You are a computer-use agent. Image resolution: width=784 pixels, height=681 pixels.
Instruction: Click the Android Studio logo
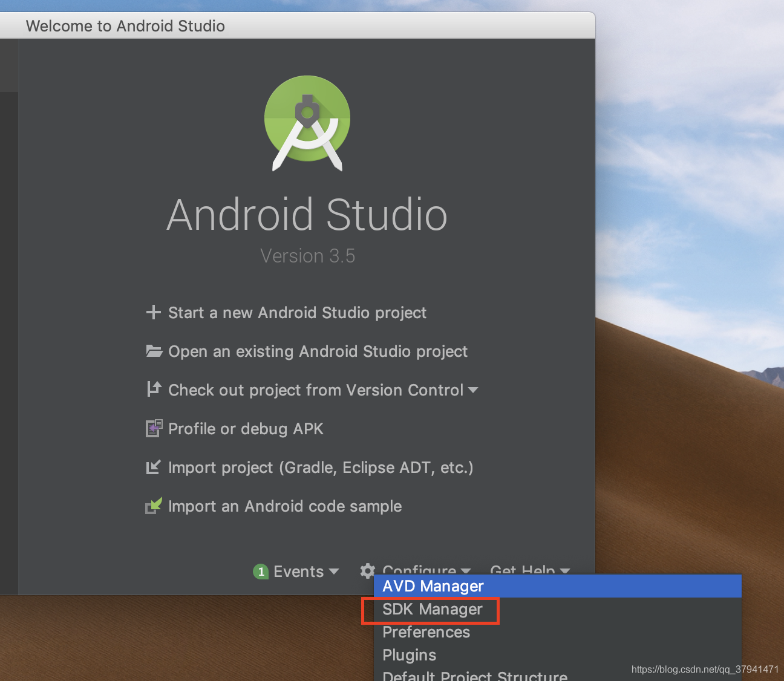pyautogui.click(x=307, y=122)
